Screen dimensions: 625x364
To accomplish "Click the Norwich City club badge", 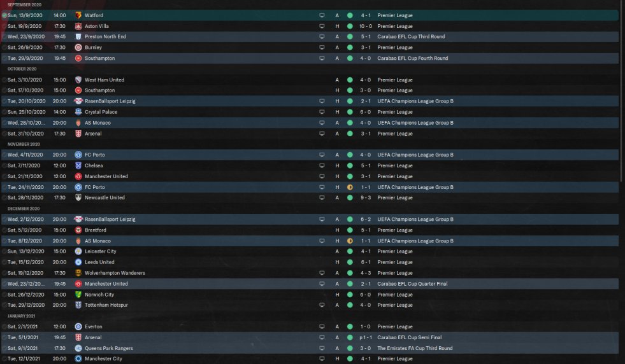I will coord(78,295).
